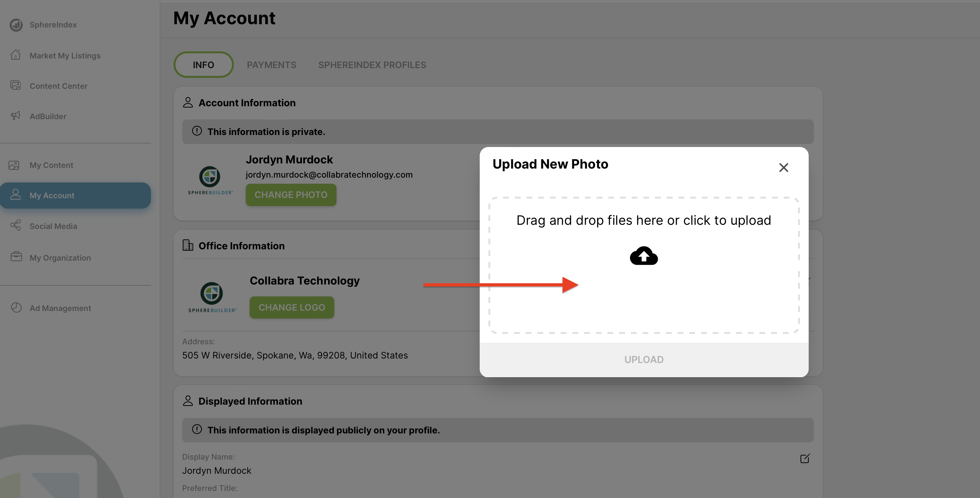The height and width of the screenshot is (498, 980).
Task: Switch to the SPHEREINDEX PROFILES tab
Action: (x=372, y=64)
